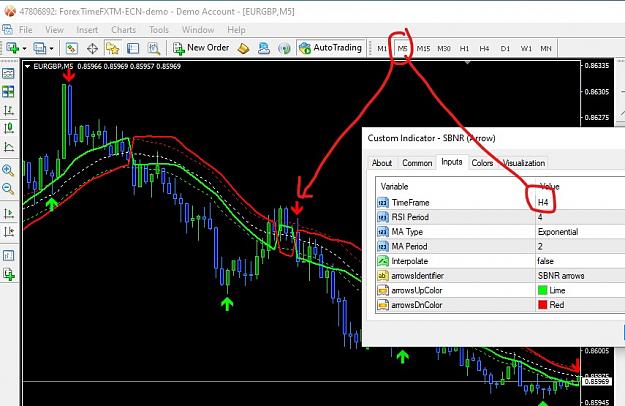Open the Charts menu

pyautogui.click(x=124, y=30)
